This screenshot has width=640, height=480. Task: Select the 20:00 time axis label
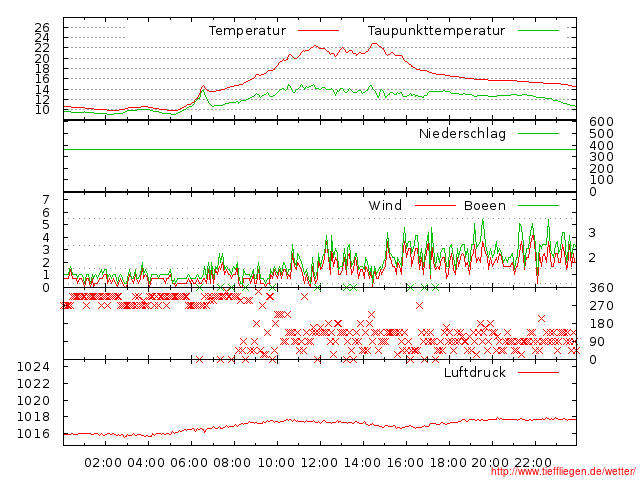pos(490,463)
